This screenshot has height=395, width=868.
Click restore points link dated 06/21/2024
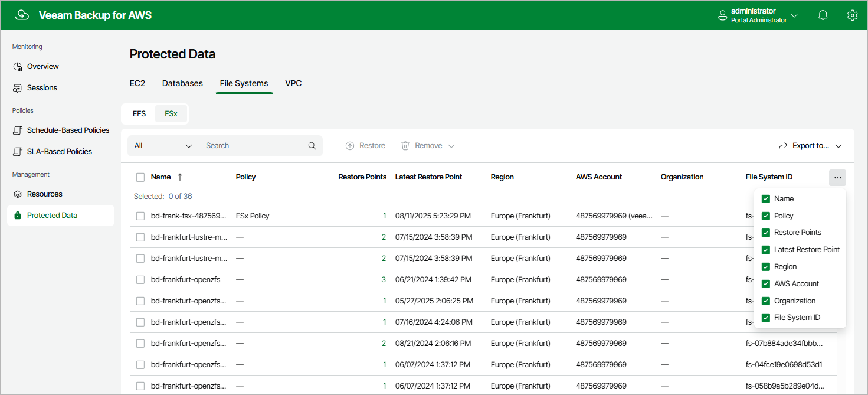coord(384,280)
